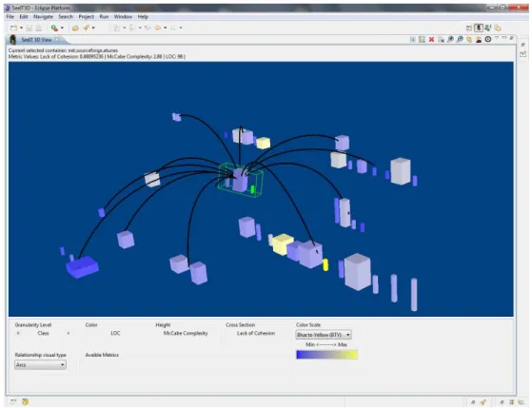532x408 pixels.
Task: Click the Save icon in the main toolbar
Action: coord(29,28)
